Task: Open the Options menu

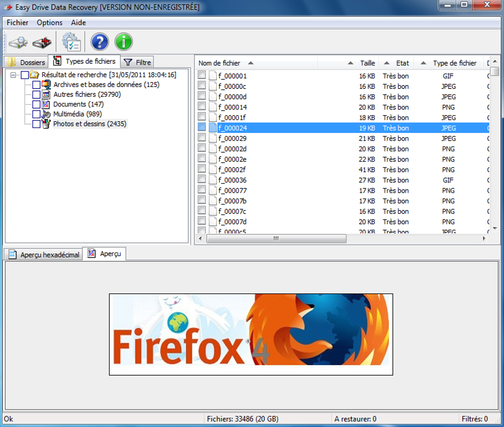Action: 49,23
